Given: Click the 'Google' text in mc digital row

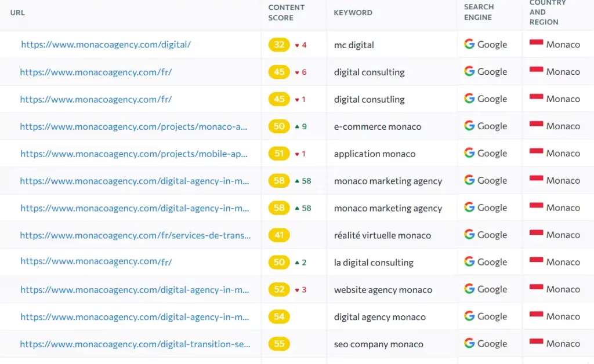Looking at the screenshot, I should tap(492, 45).
